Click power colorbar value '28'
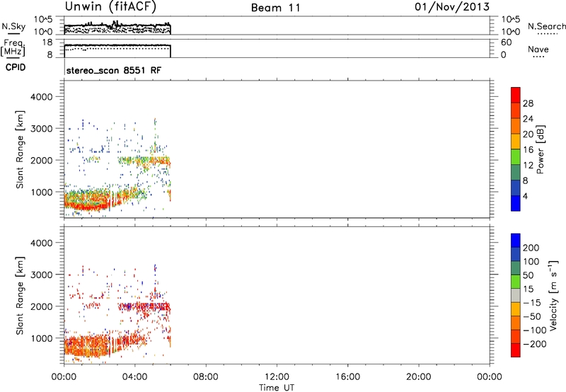The image size is (566, 392). (528, 103)
